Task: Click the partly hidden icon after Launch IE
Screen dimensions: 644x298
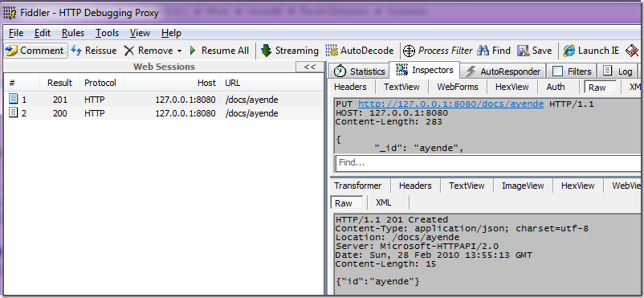Action: tap(633, 51)
